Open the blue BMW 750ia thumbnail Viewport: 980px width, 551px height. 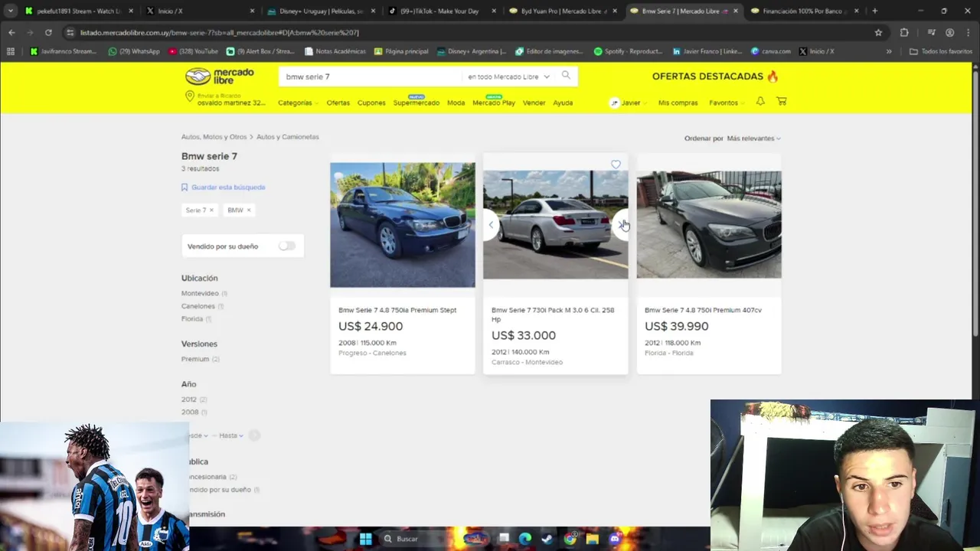pyautogui.click(x=403, y=225)
